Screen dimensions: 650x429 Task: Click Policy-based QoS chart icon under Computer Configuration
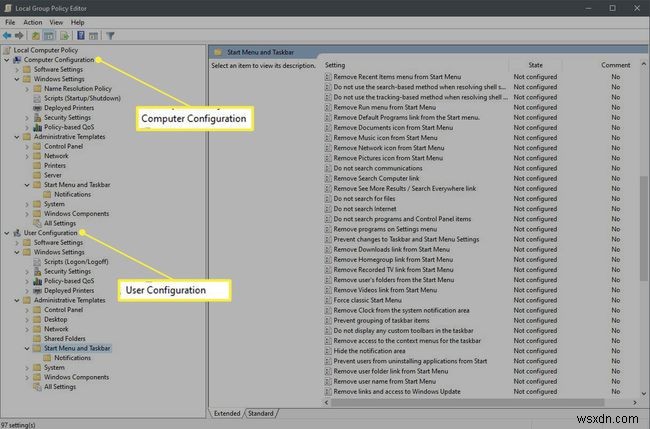pos(37,127)
